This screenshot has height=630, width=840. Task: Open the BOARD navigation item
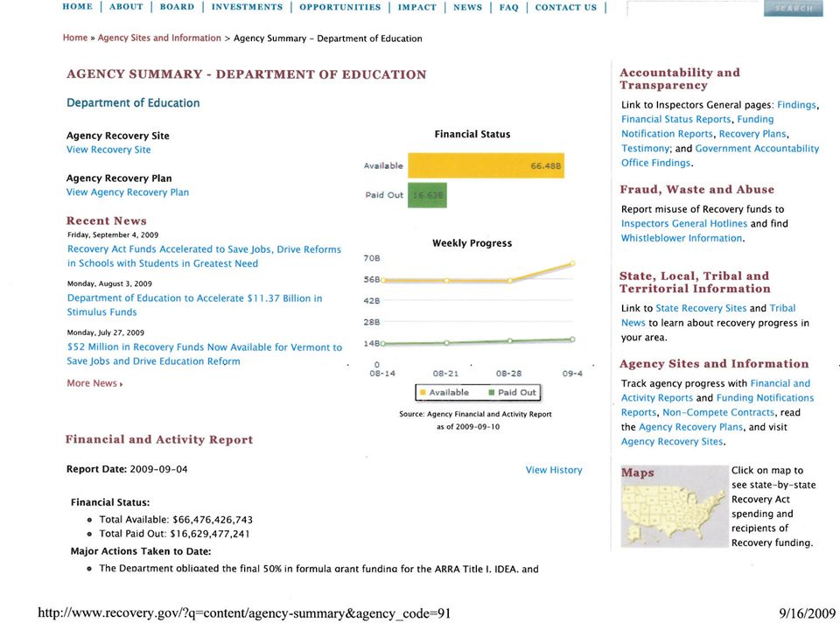point(177,7)
